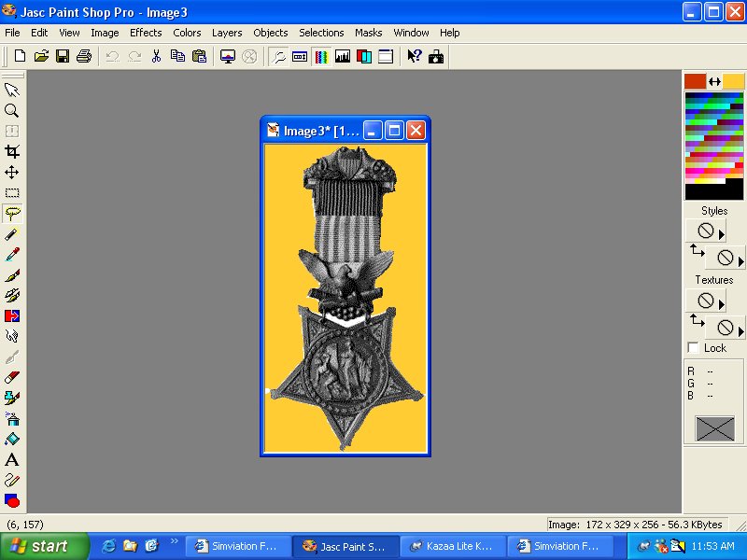The width and height of the screenshot is (747, 560).
Task: Expand the foreground Styles dropdown arrow
Action: coord(721,233)
